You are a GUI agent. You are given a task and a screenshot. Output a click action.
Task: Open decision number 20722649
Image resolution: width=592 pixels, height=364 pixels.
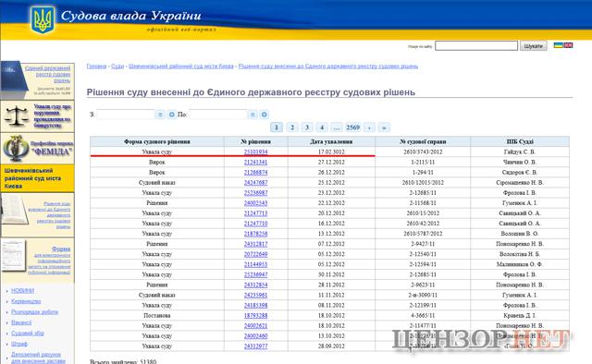[x=255, y=254]
